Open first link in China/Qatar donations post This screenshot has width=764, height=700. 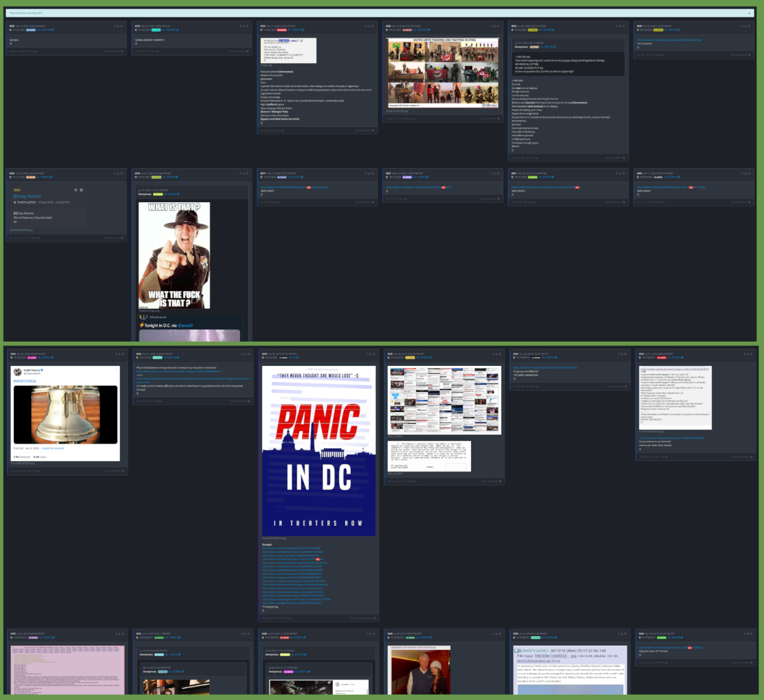[x=178, y=372]
